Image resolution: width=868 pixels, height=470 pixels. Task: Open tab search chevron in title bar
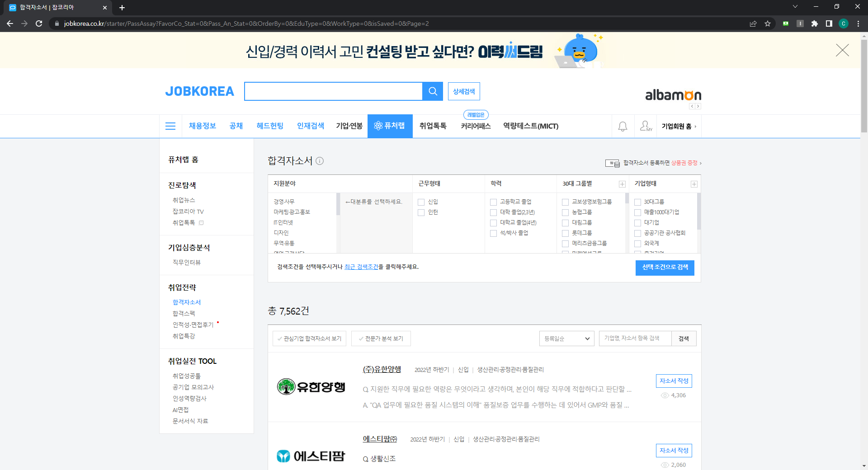click(x=795, y=7)
